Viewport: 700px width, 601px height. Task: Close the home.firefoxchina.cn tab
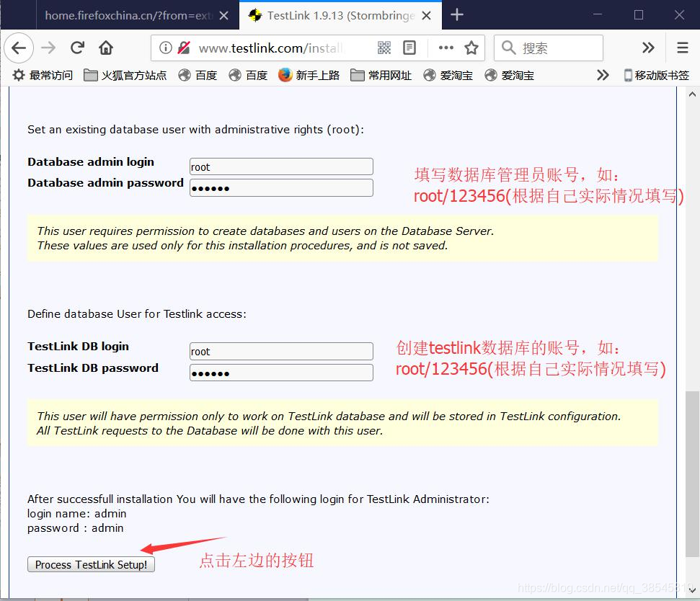(x=224, y=16)
